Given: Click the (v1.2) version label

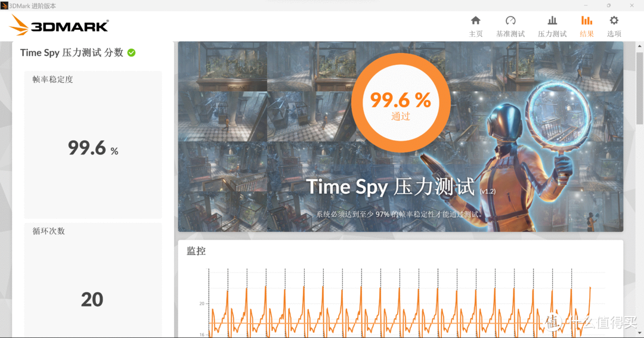Looking at the screenshot, I should (488, 191).
